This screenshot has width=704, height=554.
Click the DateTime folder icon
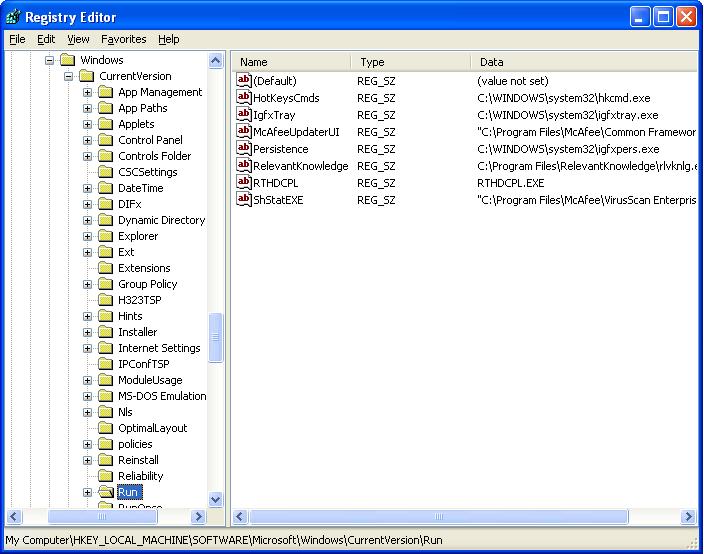(x=106, y=188)
